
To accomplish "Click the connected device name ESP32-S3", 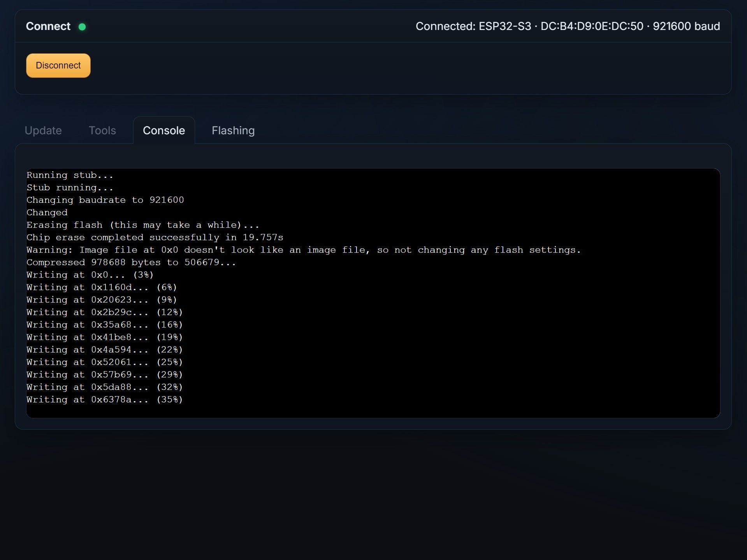I will coord(504,26).
